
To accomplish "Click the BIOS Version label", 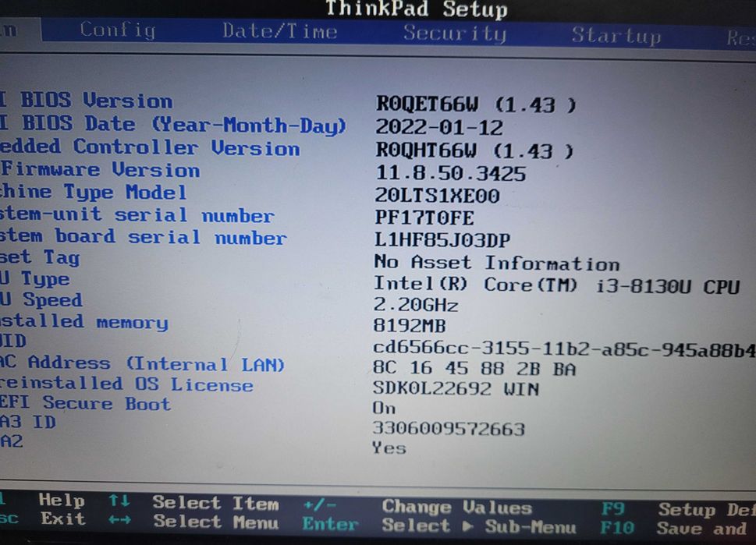I will [x=86, y=101].
